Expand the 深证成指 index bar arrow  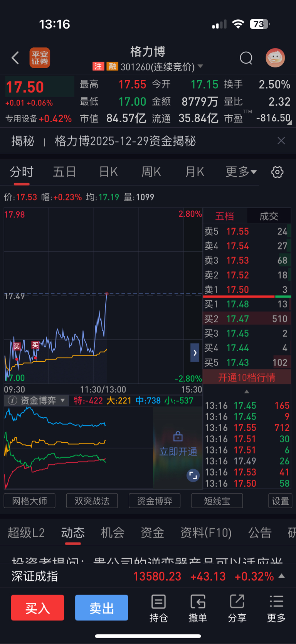tap(282, 576)
